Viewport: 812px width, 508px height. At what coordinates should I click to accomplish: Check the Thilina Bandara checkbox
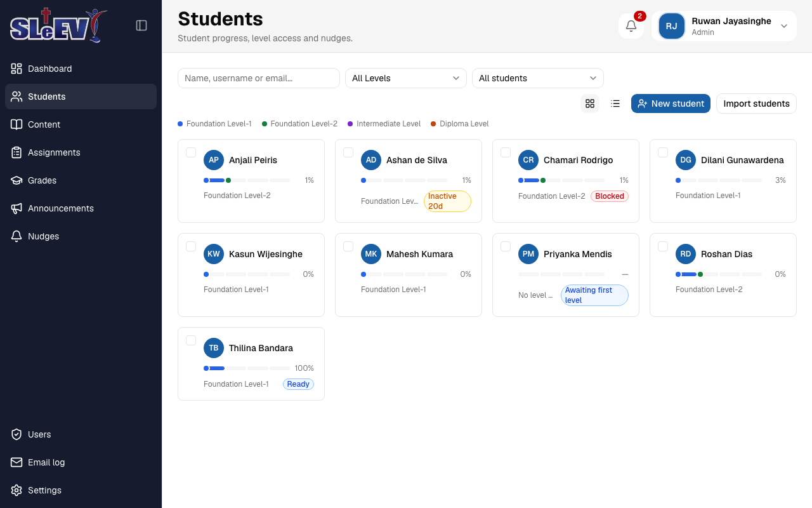[191, 340]
